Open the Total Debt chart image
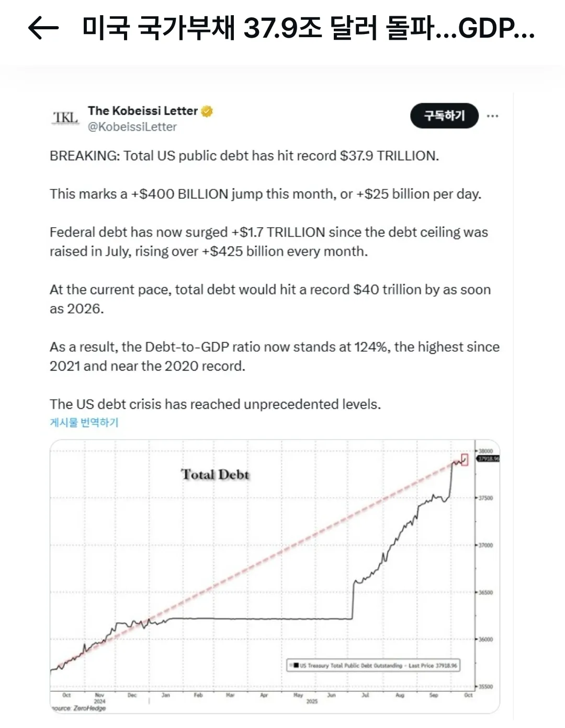Screen dimensions: 565x728 click(275, 576)
